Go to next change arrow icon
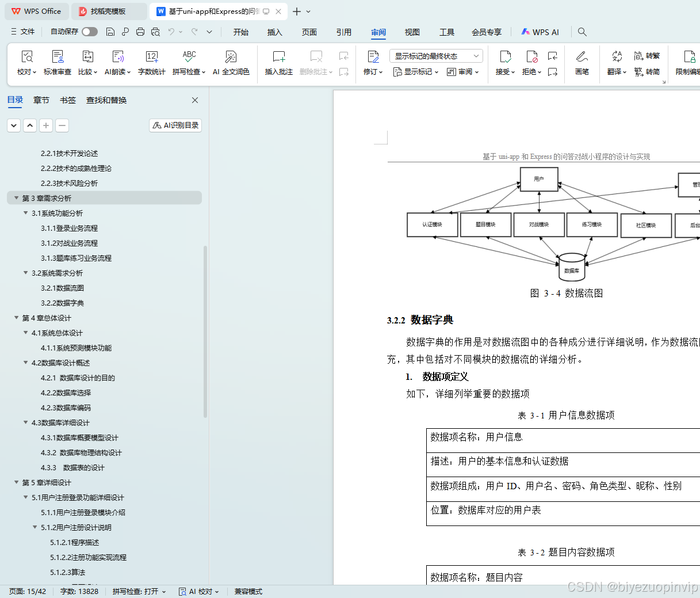This screenshot has width=700, height=598. (553, 72)
